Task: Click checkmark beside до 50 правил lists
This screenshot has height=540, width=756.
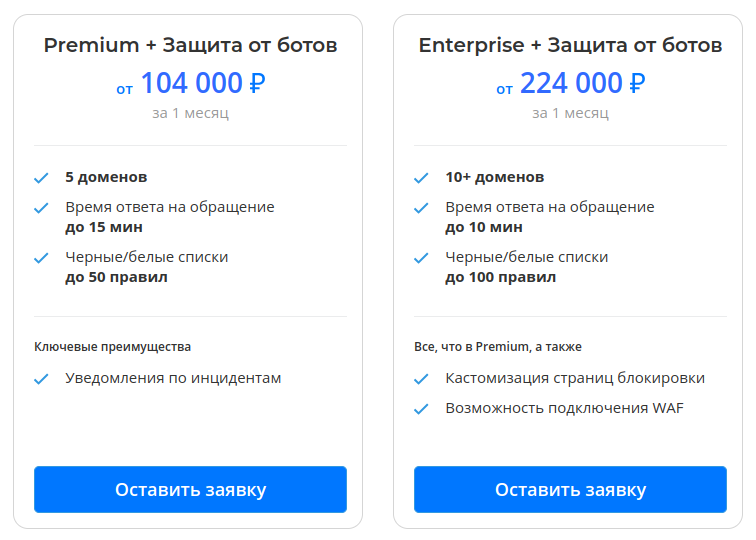Action: (41, 258)
